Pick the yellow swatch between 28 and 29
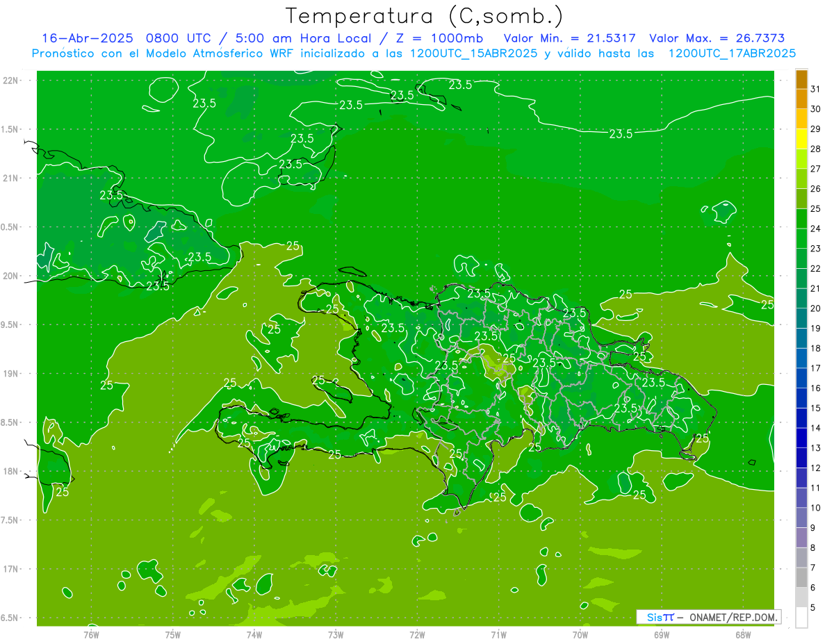This screenshot has height=644, width=834. click(x=801, y=138)
